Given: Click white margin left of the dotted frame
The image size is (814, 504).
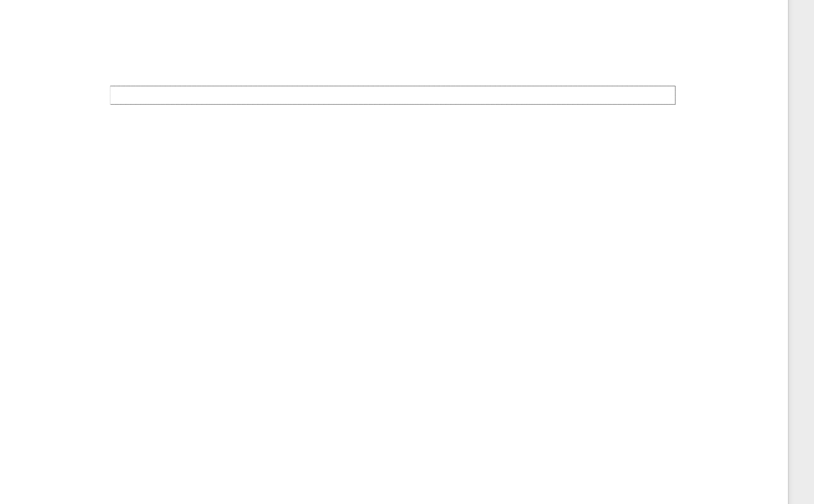Looking at the screenshot, I should 55,95.
